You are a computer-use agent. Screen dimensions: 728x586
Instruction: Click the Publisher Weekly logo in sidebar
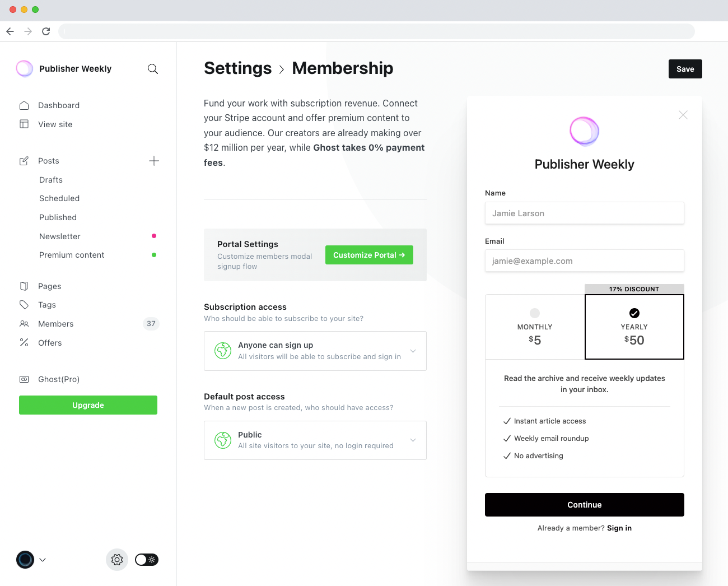[x=25, y=68]
